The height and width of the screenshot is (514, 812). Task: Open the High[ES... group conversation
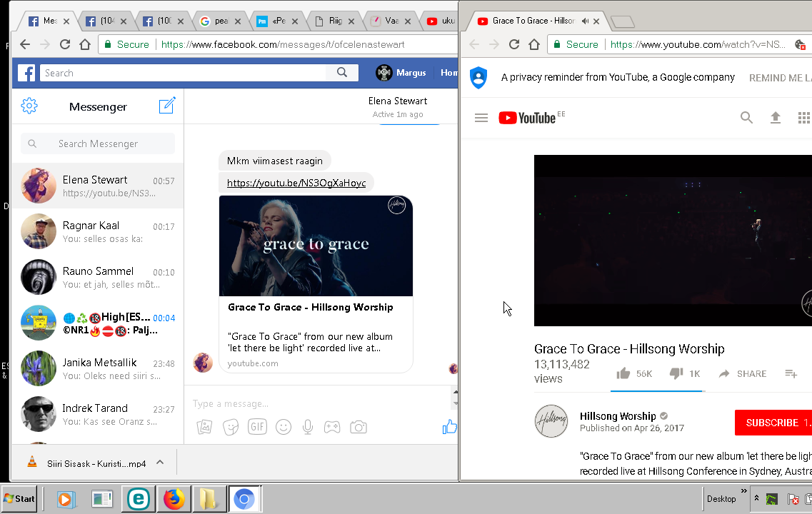tap(97, 323)
